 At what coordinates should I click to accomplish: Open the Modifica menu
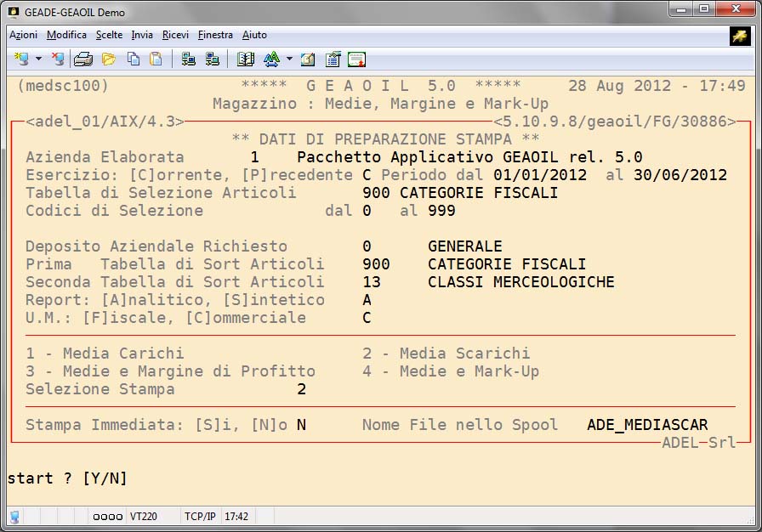point(66,35)
